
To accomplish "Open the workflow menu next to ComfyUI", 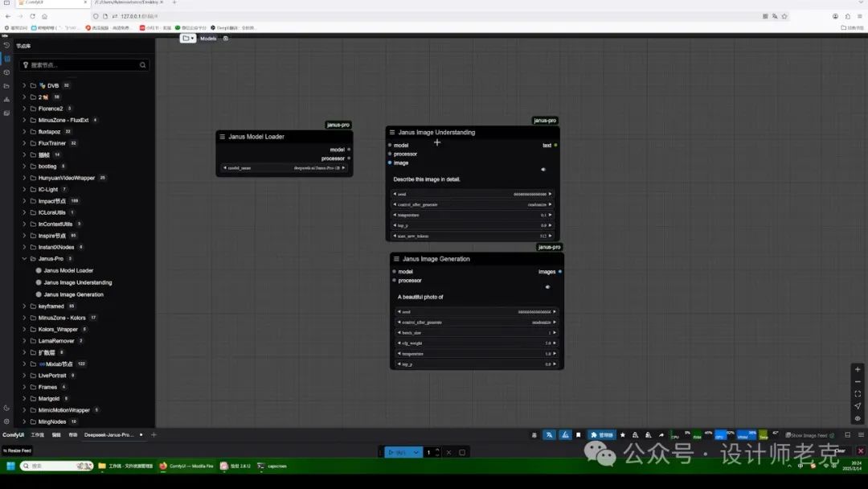I will [x=37, y=435].
